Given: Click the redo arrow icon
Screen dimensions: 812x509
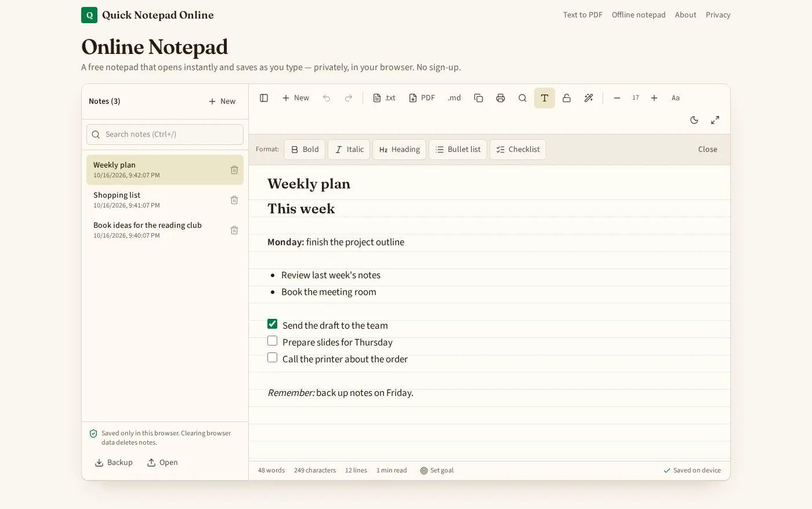Looking at the screenshot, I should tap(349, 98).
